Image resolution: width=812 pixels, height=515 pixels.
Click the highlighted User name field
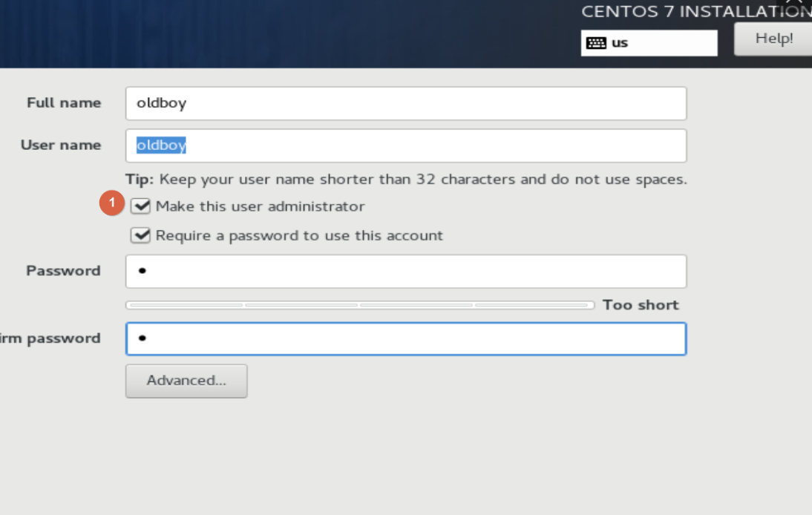(x=406, y=145)
